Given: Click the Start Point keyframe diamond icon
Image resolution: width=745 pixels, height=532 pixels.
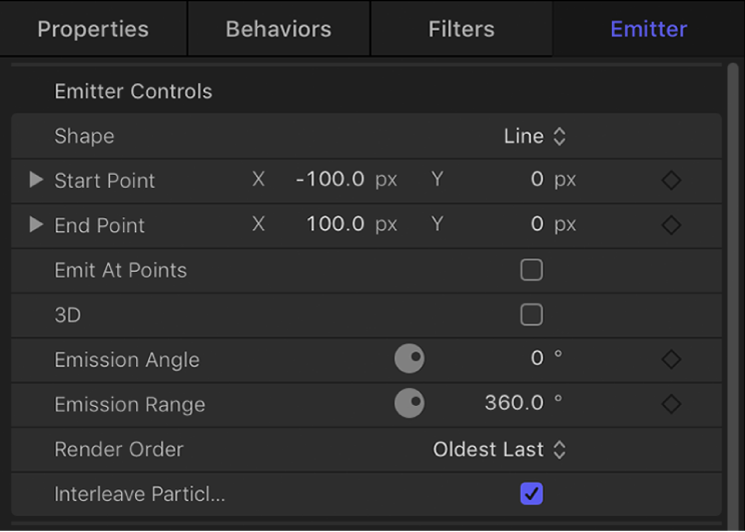Looking at the screenshot, I should [671, 181].
